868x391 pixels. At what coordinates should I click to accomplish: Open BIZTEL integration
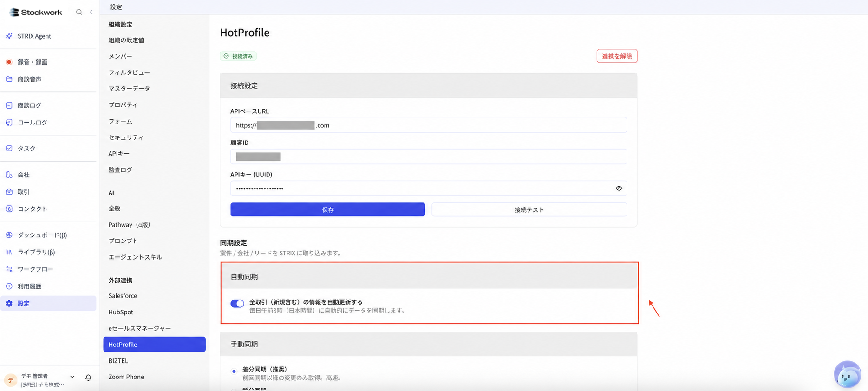pos(118,361)
